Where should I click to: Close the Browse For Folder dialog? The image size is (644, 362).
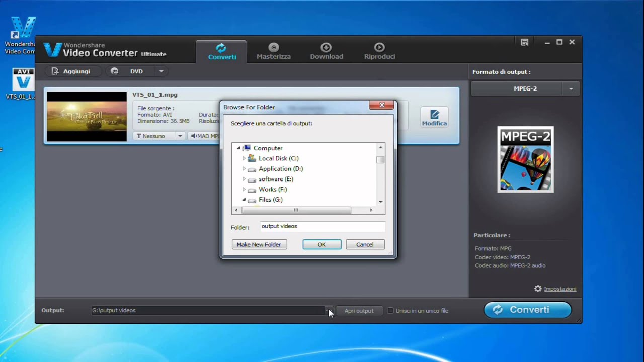[x=382, y=105]
